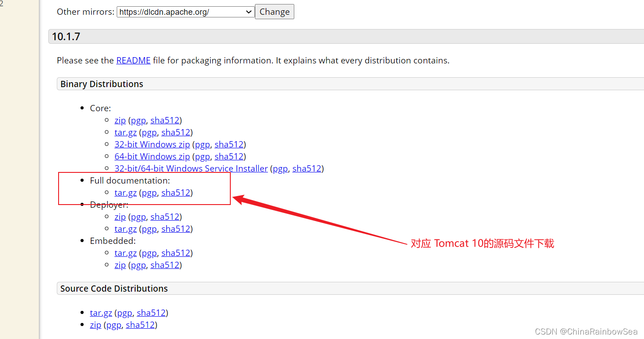644x339 pixels.
Task: Click the Core: list label
Action: click(100, 108)
